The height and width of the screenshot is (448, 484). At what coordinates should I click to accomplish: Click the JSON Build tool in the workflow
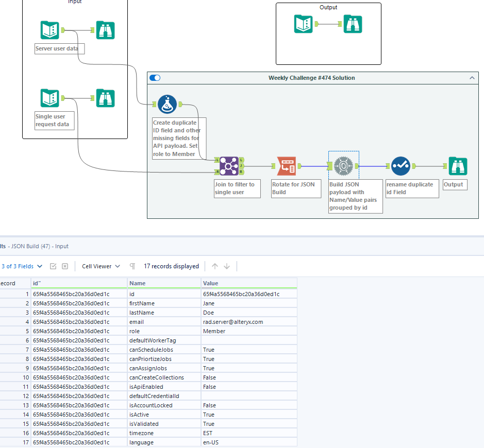[343, 166]
